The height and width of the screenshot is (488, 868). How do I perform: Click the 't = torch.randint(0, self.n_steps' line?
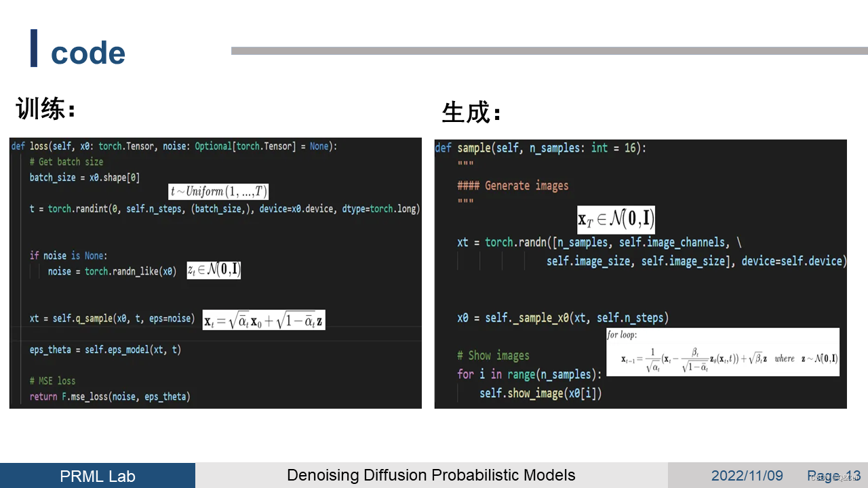tap(224, 209)
